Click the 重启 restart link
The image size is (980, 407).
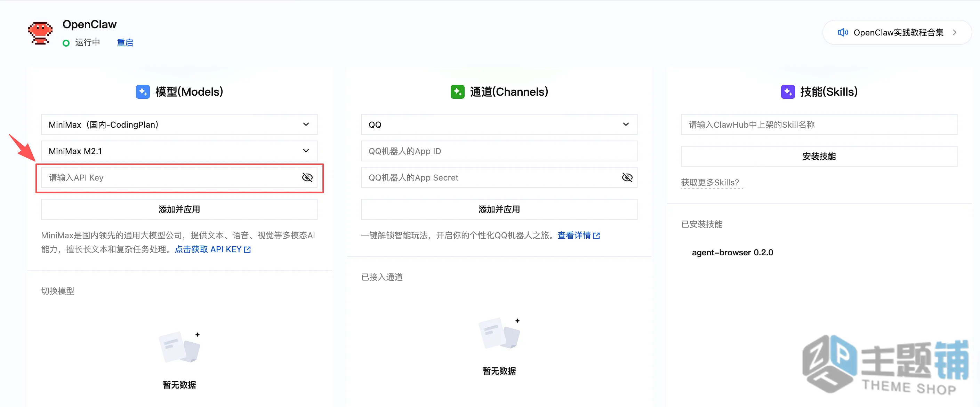(125, 42)
